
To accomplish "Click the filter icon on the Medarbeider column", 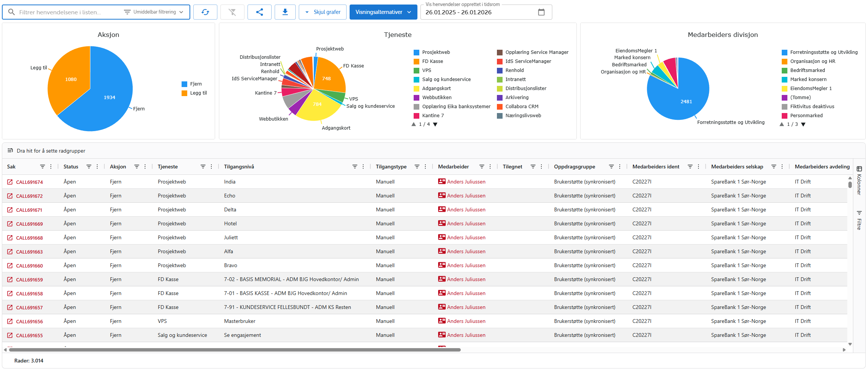I will pyautogui.click(x=481, y=166).
